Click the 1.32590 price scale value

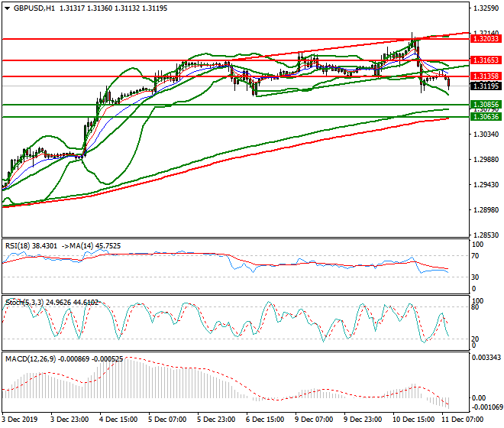pyautogui.click(x=486, y=8)
